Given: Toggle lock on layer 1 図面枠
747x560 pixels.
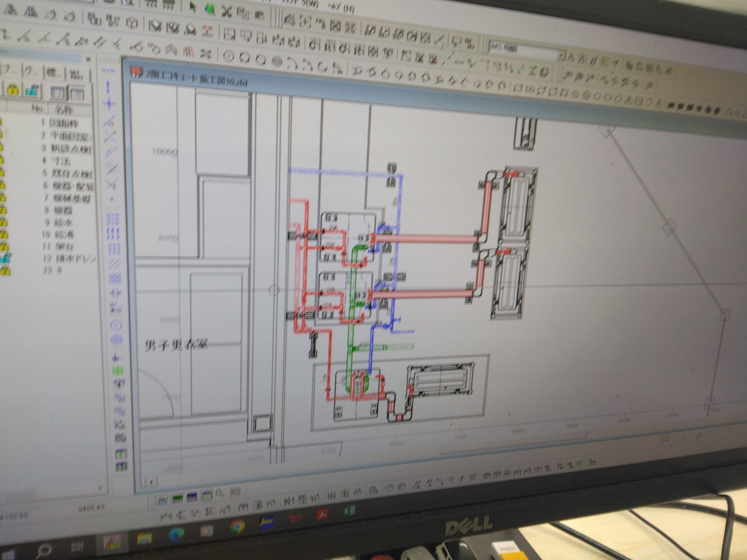Looking at the screenshot, I should point(1,123).
